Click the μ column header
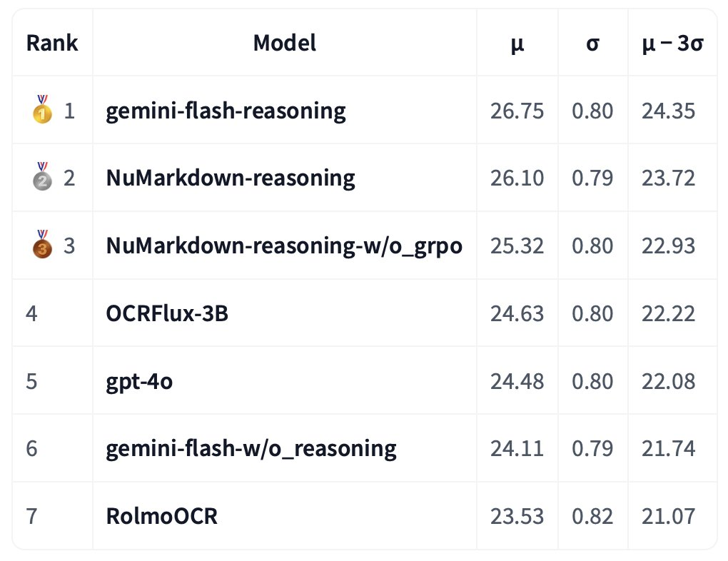The height and width of the screenshot is (561, 728). [x=517, y=43]
